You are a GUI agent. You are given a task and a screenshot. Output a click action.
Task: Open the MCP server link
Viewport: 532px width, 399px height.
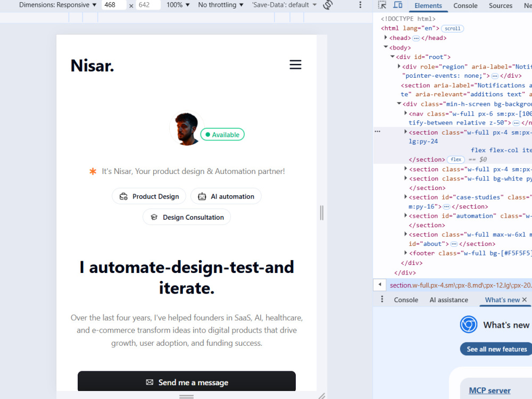point(489,390)
